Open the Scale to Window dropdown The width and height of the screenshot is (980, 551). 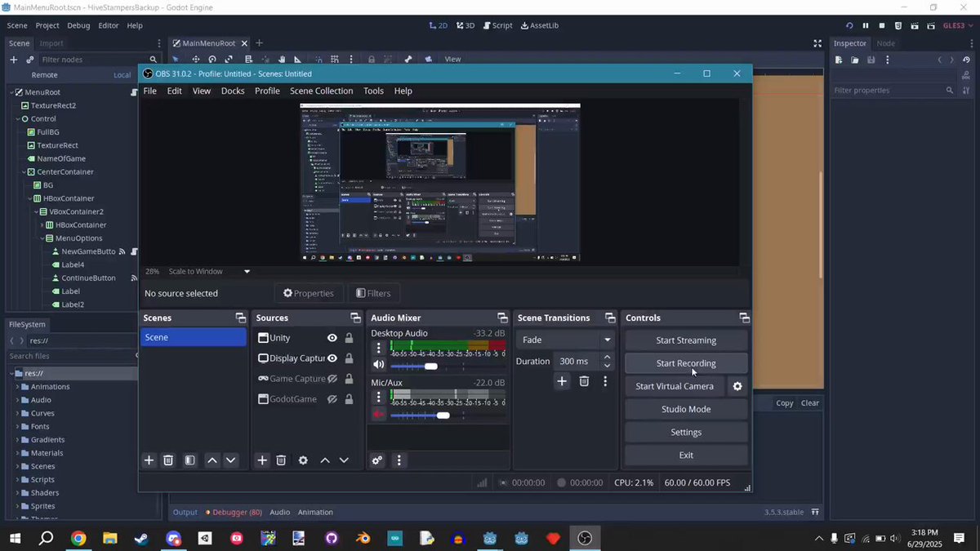point(209,271)
